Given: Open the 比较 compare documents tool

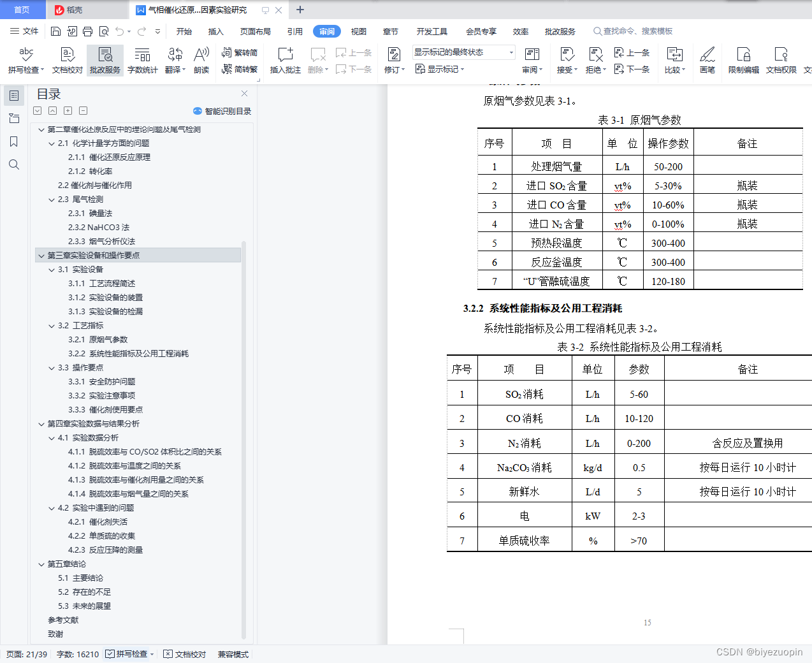Looking at the screenshot, I should point(674,61).
